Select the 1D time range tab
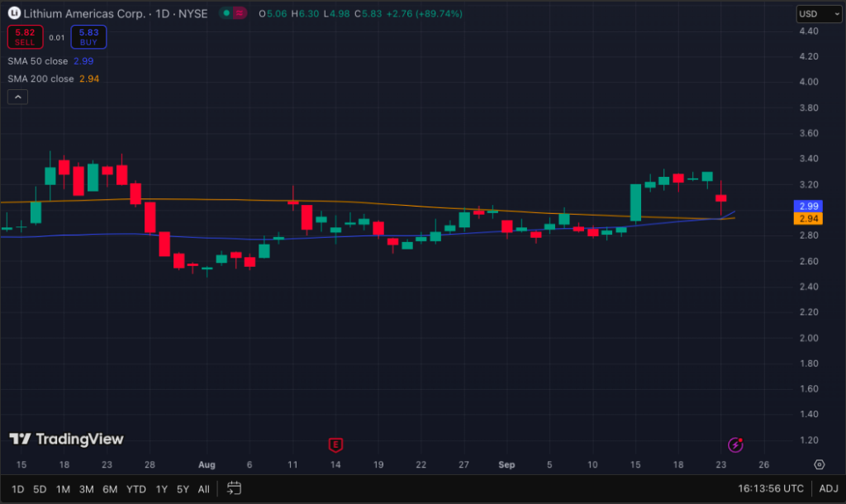 click(17, 489)
